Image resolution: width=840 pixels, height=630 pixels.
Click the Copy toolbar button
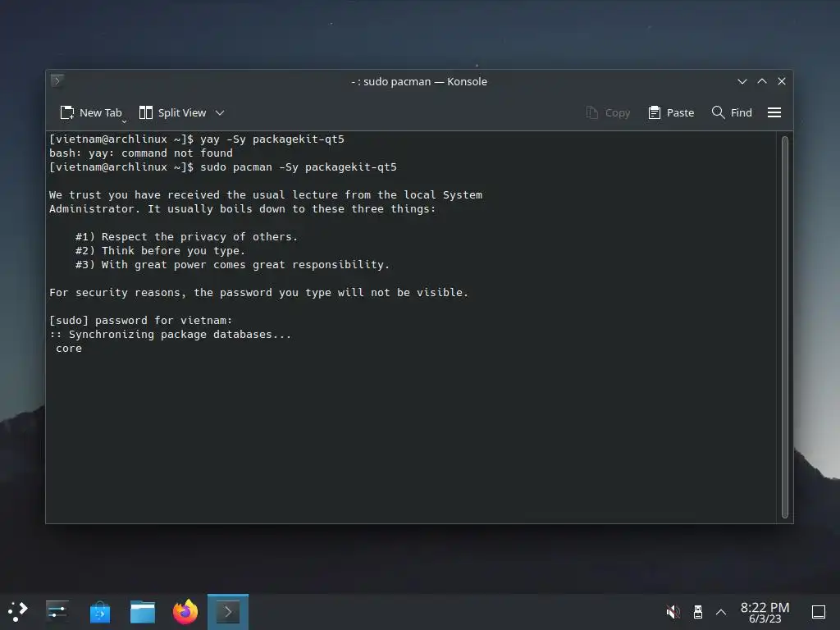coord(608,113)
